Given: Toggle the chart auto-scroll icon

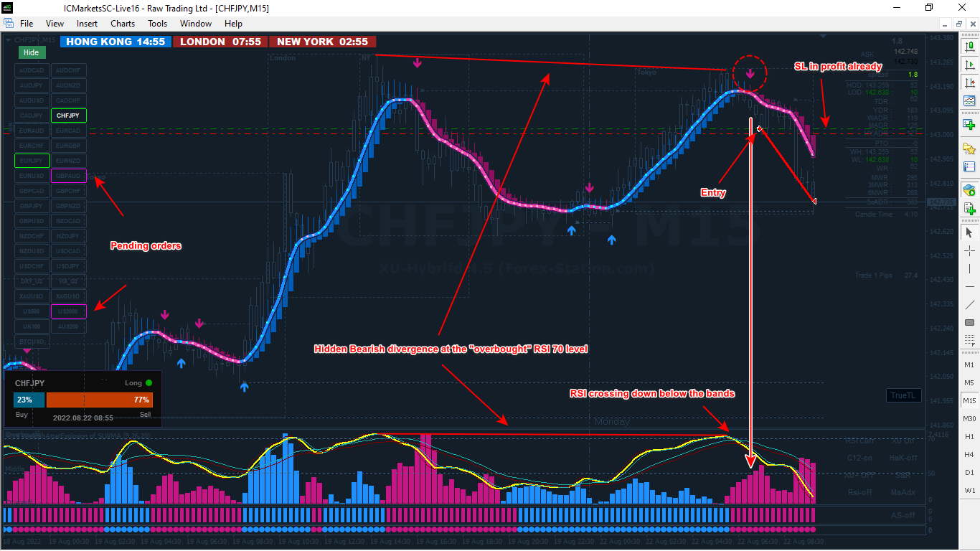Looking at the screenshot, I should coord(970,65).
